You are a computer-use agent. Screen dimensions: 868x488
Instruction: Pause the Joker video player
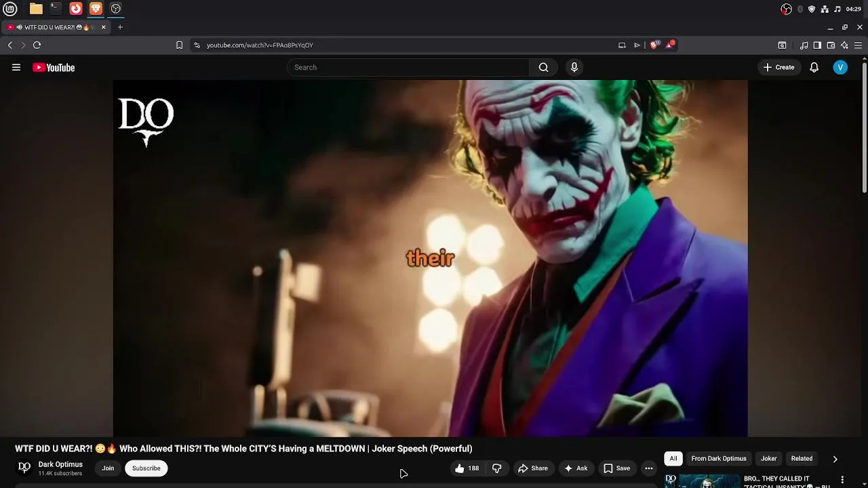coord(430,258)
